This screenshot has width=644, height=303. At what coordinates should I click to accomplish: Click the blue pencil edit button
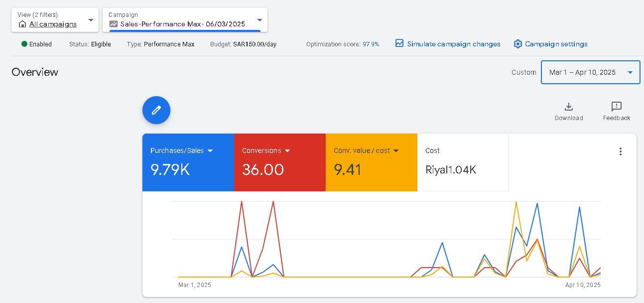tap(156, 110)
